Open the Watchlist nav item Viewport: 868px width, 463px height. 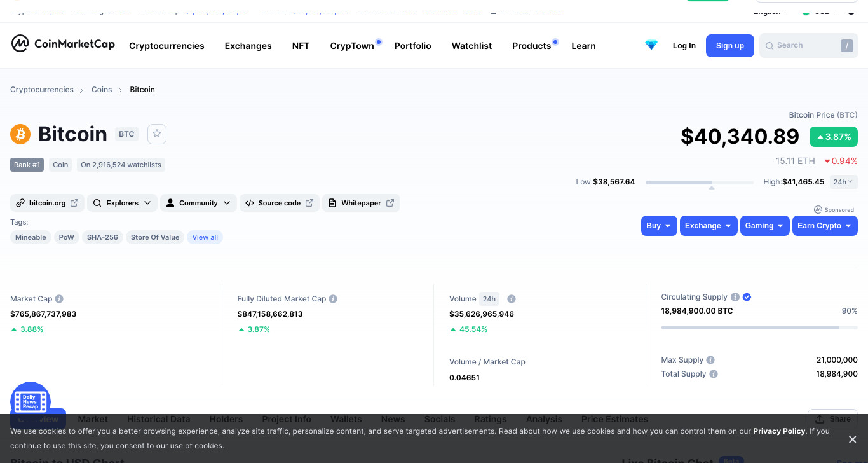point(471,46)
